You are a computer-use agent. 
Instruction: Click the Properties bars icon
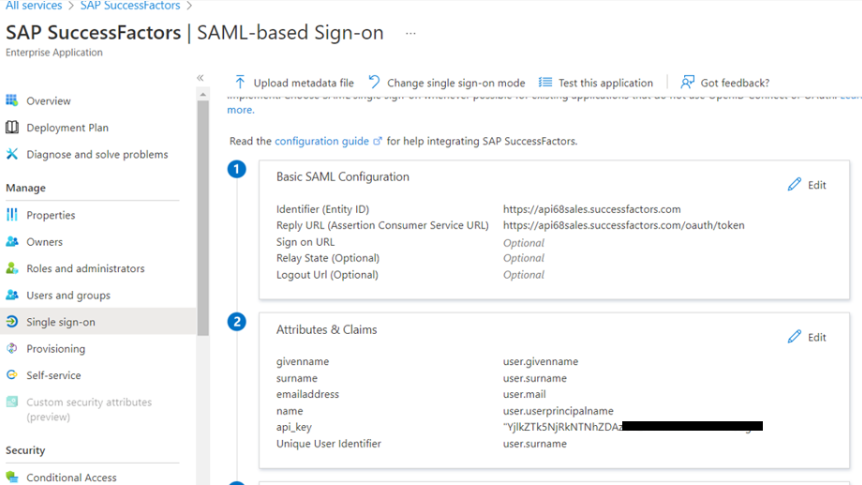pos(12,214)
